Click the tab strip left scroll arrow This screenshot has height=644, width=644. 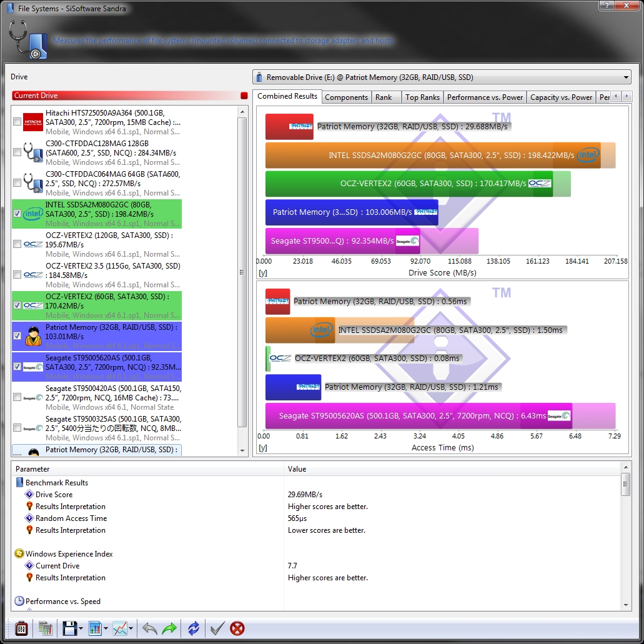[616, 97]
